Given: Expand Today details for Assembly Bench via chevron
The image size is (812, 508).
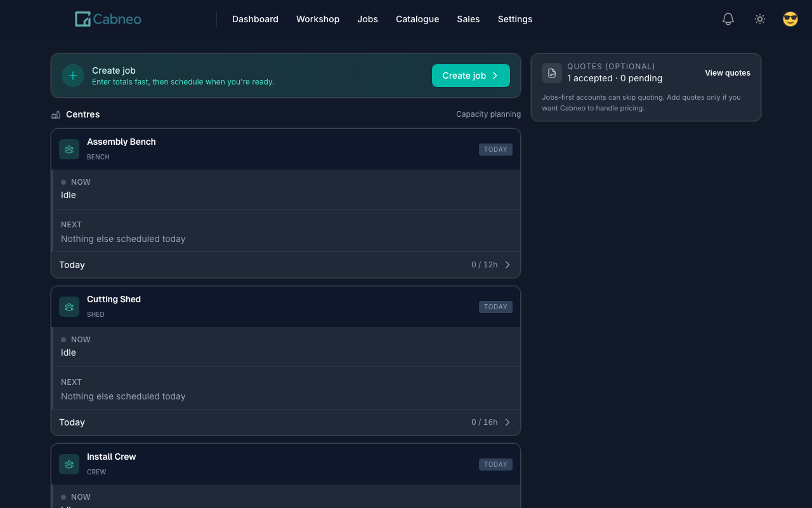Looking at the screenshot, I should pos(507,265).
